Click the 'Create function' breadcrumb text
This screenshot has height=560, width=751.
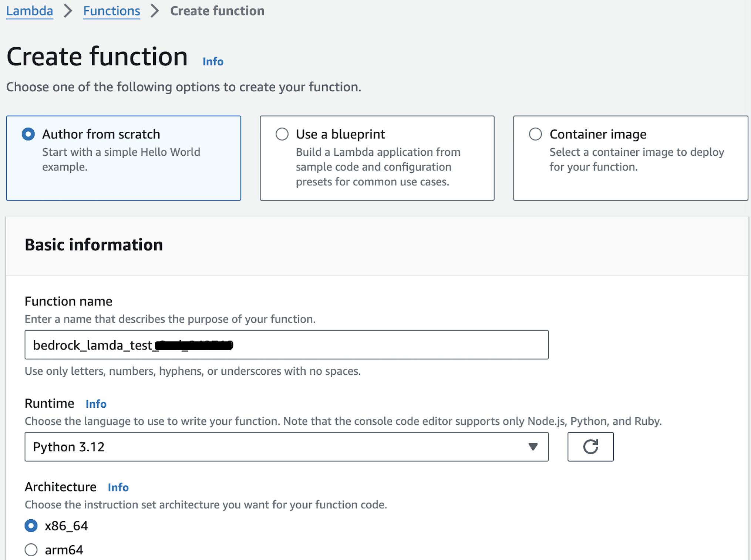[217, 11]
